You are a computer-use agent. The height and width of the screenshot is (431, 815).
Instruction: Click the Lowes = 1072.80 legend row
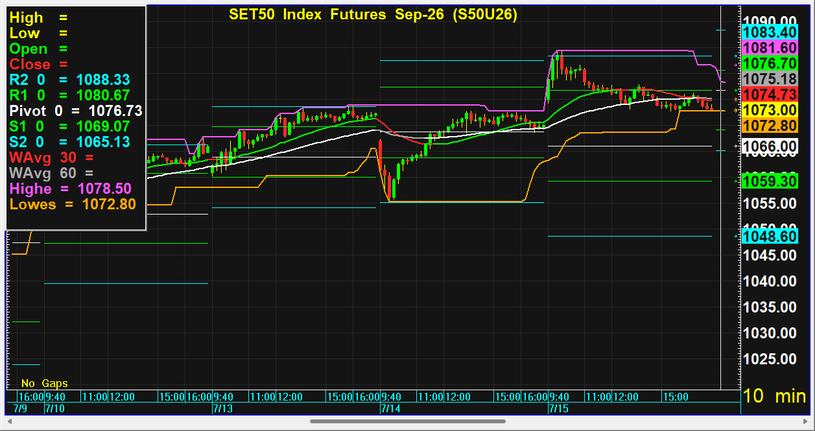pyautogui.click(x=73, y=204)
